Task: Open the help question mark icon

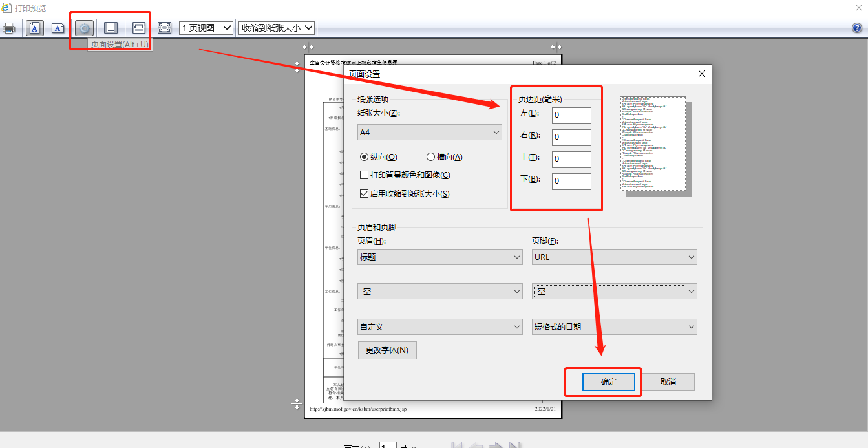Action: (857, 28)
